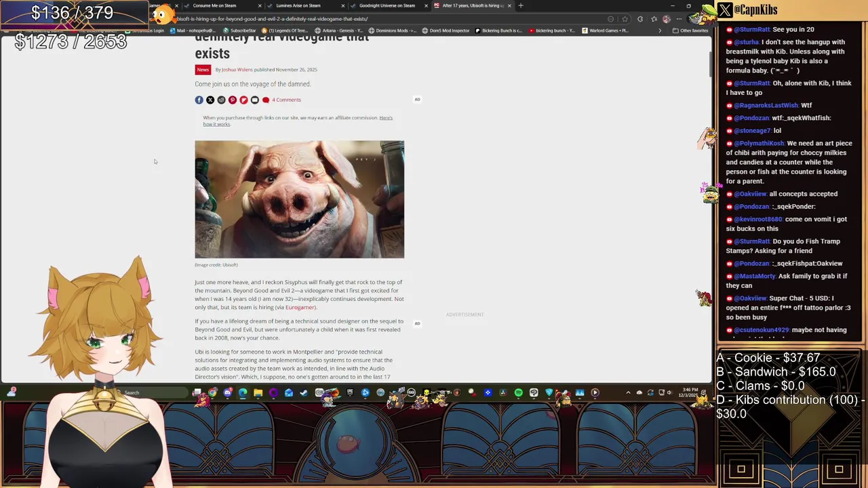Screen dimensions: 868x488
Task: Close the Goodnight Universe on Steam tab
Action: 427,5
